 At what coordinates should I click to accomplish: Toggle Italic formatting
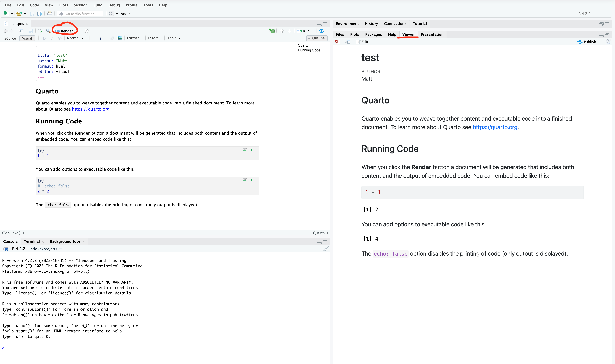(52, 38)
